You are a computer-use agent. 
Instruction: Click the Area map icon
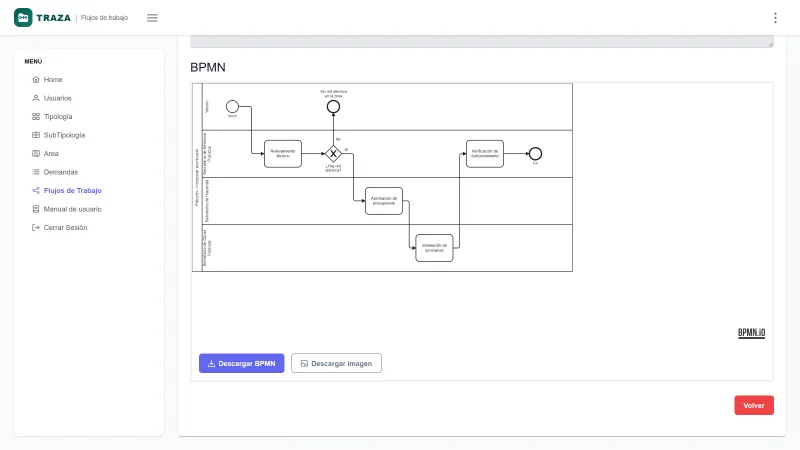(36, 154)
